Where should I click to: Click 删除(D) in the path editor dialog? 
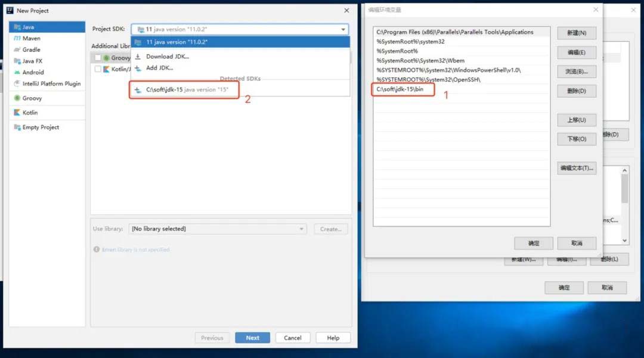click(x=577, y=91)
